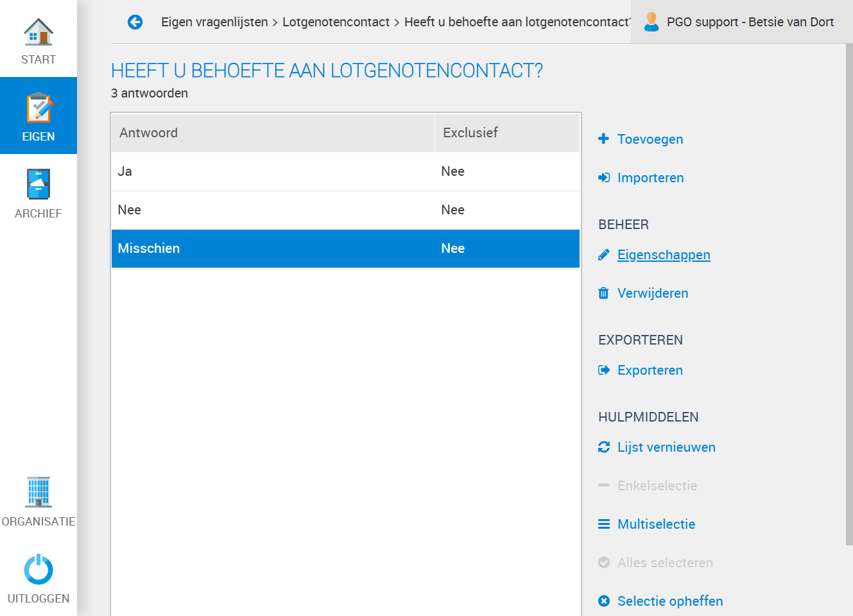Click the list icon beside Multiselectie
This screenshot has width=853, height=616.
click(x=604, y=524)
